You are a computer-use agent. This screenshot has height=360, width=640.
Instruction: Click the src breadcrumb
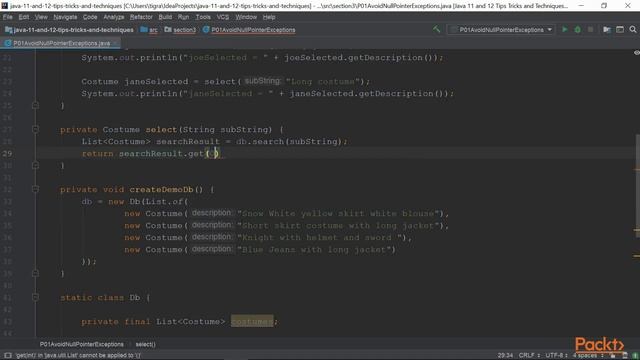(x=153, y=30)
